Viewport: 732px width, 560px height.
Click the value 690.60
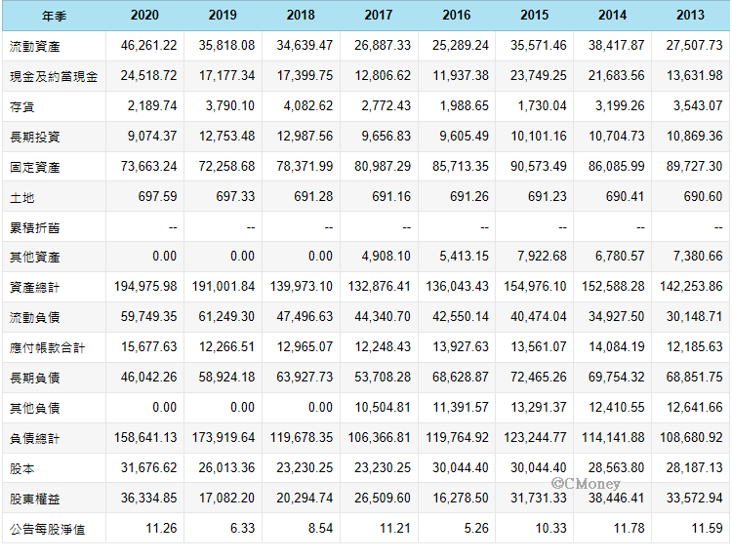tap(704, 196)
